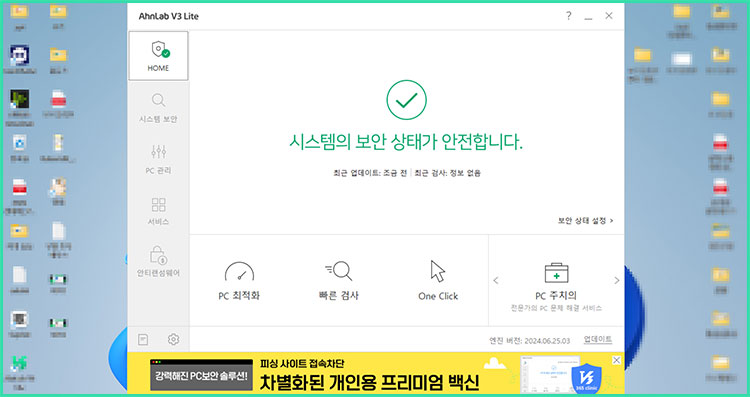The width and height of the screenshot is (750, 397).
Task: Click the yellow 프리미엄 백신 ad banner
Action: (x=375, y=373)
